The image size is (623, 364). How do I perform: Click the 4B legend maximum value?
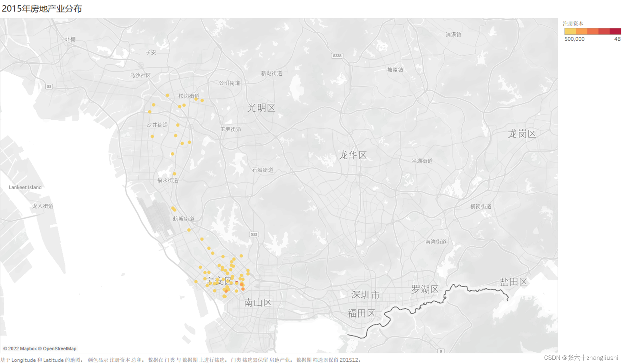click(x=617, y=39)
